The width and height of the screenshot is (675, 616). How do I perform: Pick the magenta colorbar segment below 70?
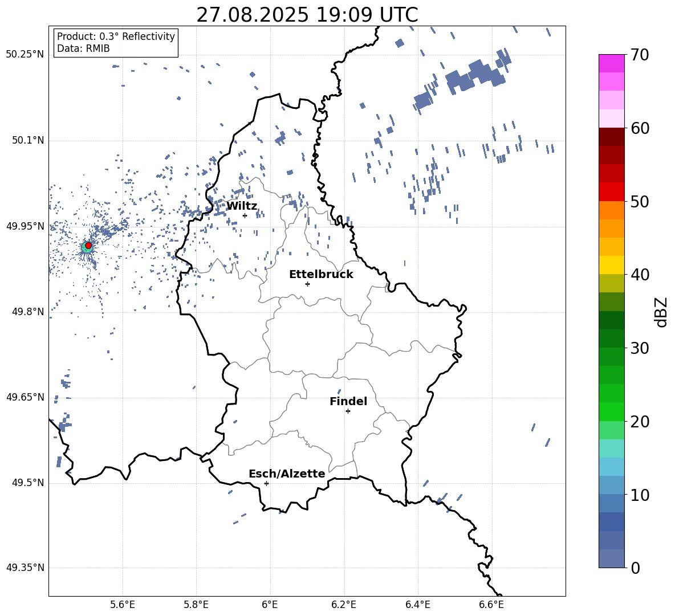612,64
